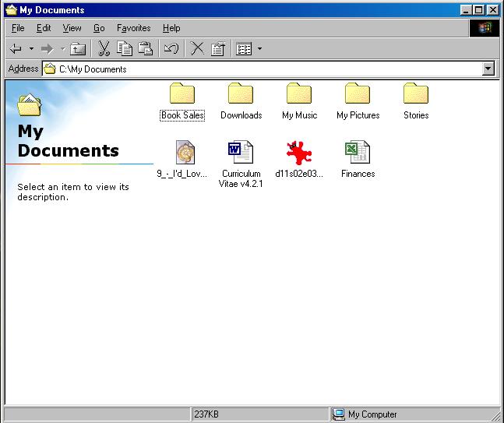Click the Undo toolbar icon
Viewport: 504px width, 423px height.
pos(171,49)
